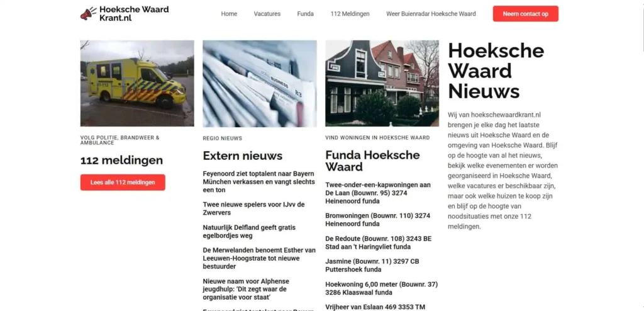Open 112 Meldingen in the top menu

[x=350, y=14]
